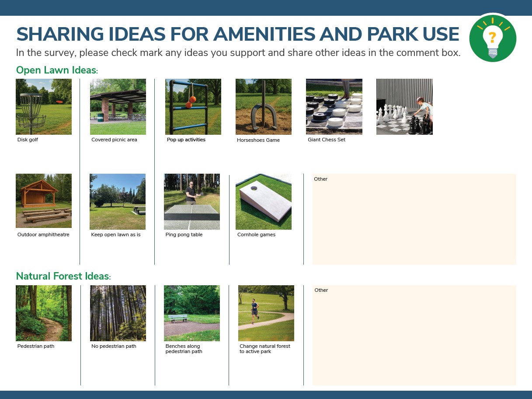Click the 'Giant Chess Set' caption
532x399 pixels.
[327, 140]
